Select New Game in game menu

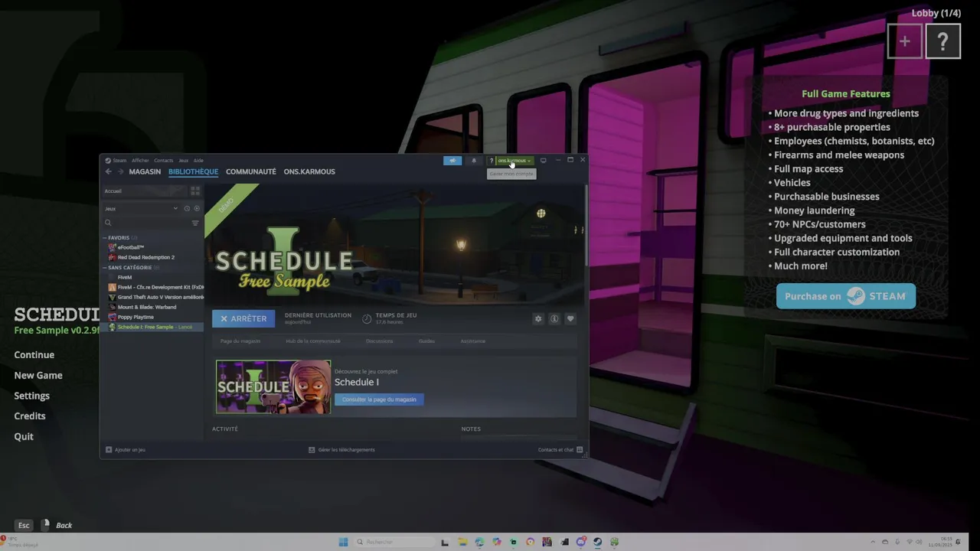point(38,375)
